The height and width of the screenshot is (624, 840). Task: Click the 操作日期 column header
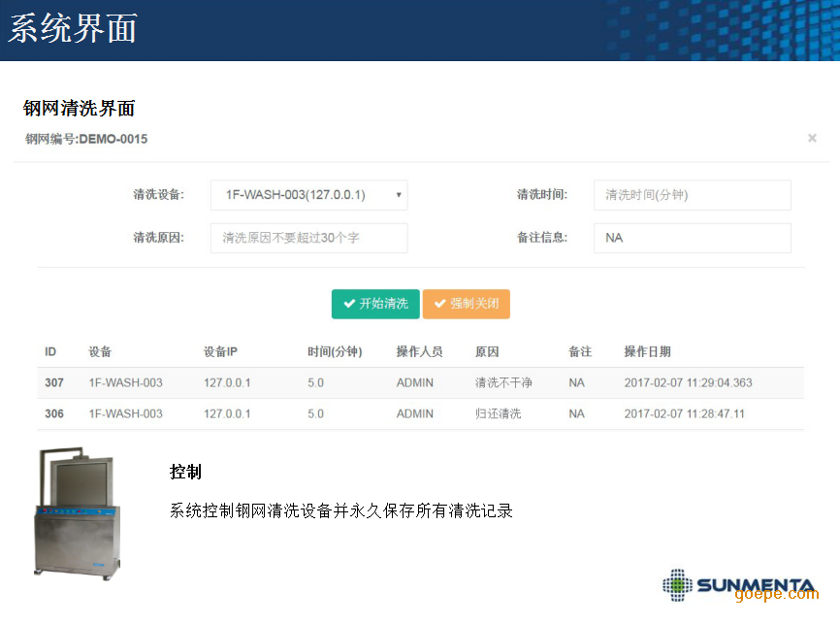coord(647,351)
